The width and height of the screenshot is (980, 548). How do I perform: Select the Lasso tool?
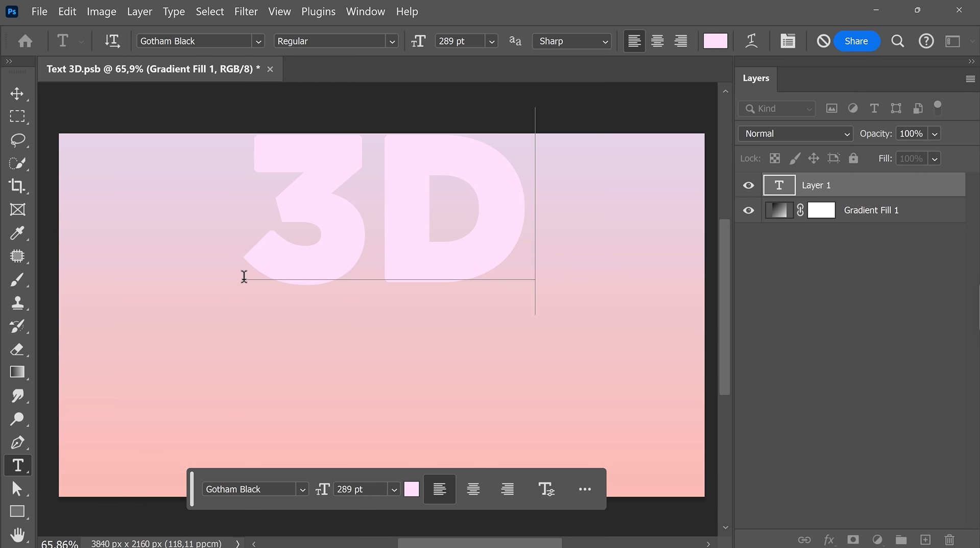point(17,140)
